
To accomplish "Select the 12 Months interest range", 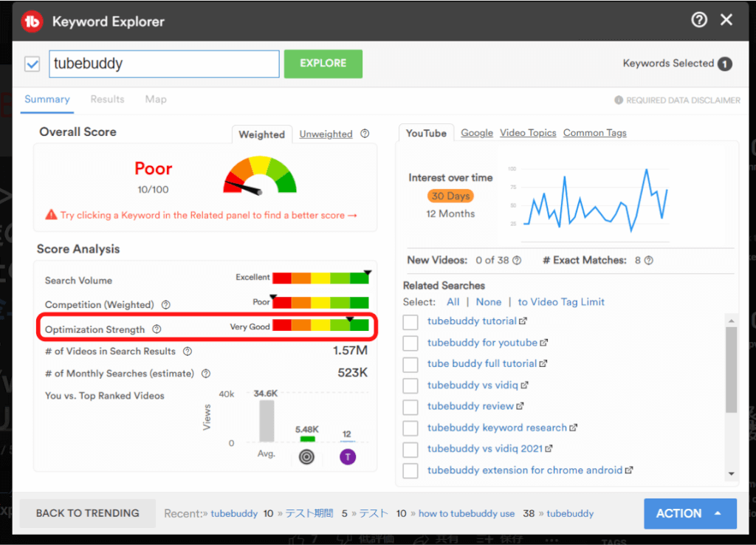I will point(450,213).
